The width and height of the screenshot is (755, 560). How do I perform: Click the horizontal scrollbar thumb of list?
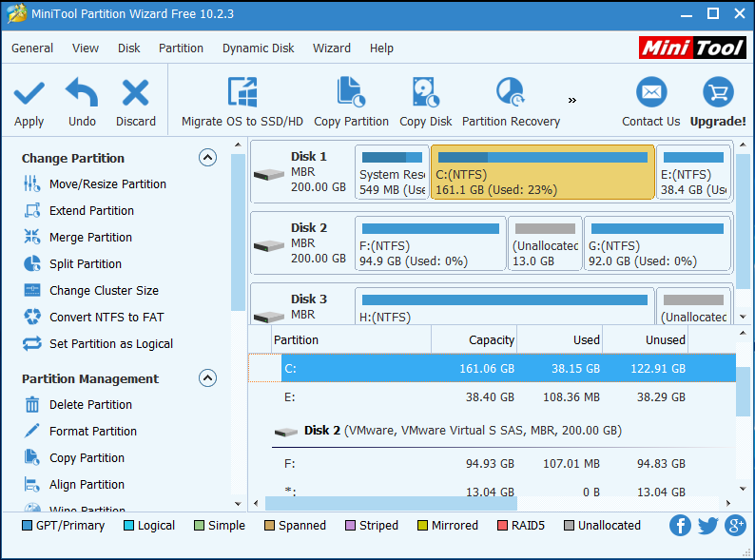391,504
